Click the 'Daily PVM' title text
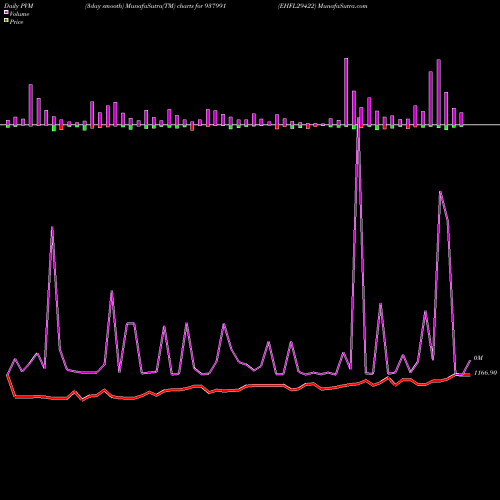The height and width of the screenshot is (500, 500). (19, 6)
